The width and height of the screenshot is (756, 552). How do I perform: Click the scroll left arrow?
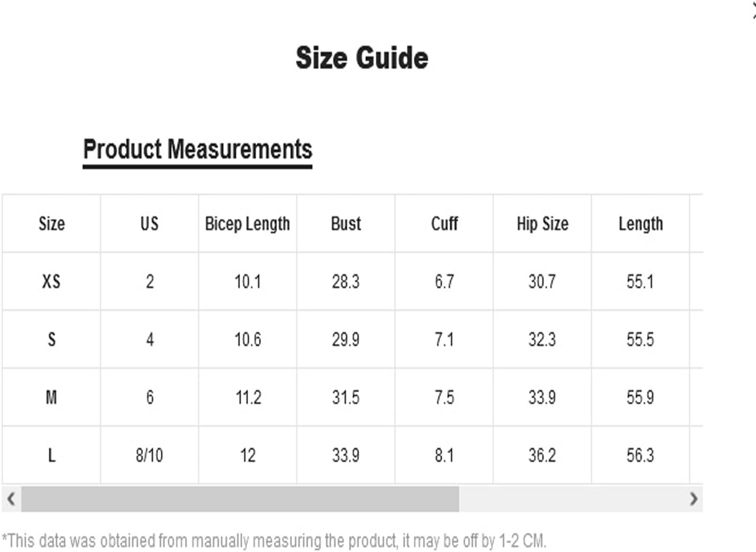pyautogui.click(x=11, y=499)
